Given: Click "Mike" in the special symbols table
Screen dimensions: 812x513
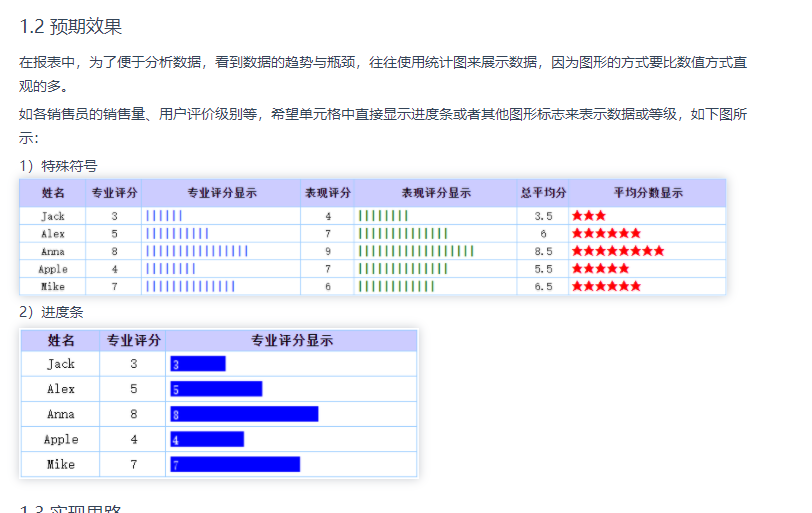Looking at the screenshot, I should [53, 286].
